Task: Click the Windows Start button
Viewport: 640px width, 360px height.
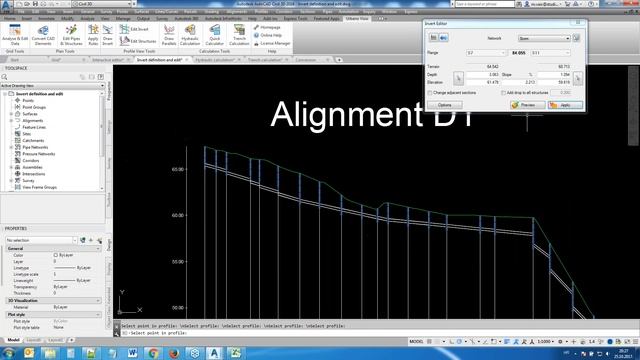Action: coord(8,353)
